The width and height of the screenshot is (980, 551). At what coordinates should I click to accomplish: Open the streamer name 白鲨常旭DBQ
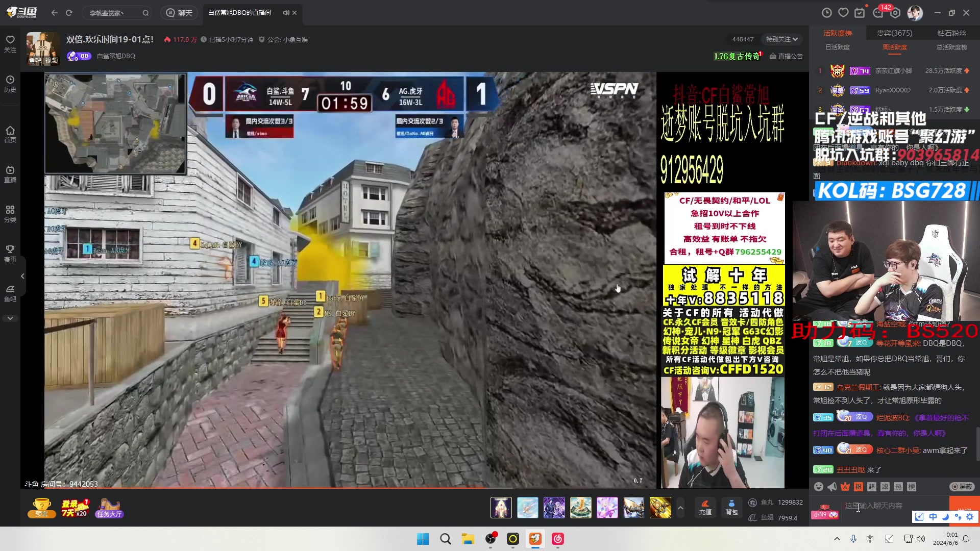tap(116, 56)
